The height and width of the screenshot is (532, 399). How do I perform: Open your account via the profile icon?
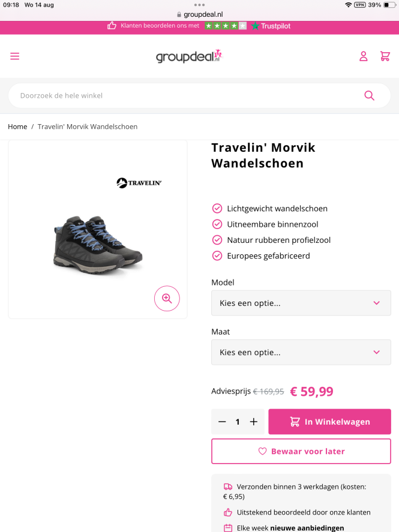click(364, 56)
